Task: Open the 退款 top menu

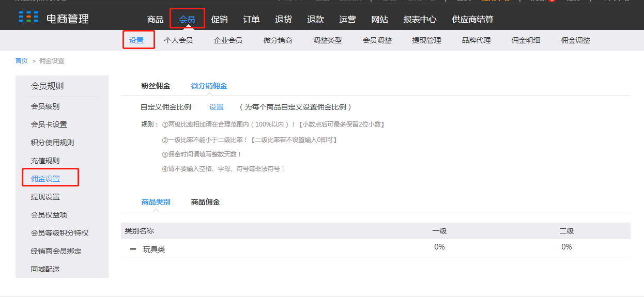Action: click(x=315, y=19)
